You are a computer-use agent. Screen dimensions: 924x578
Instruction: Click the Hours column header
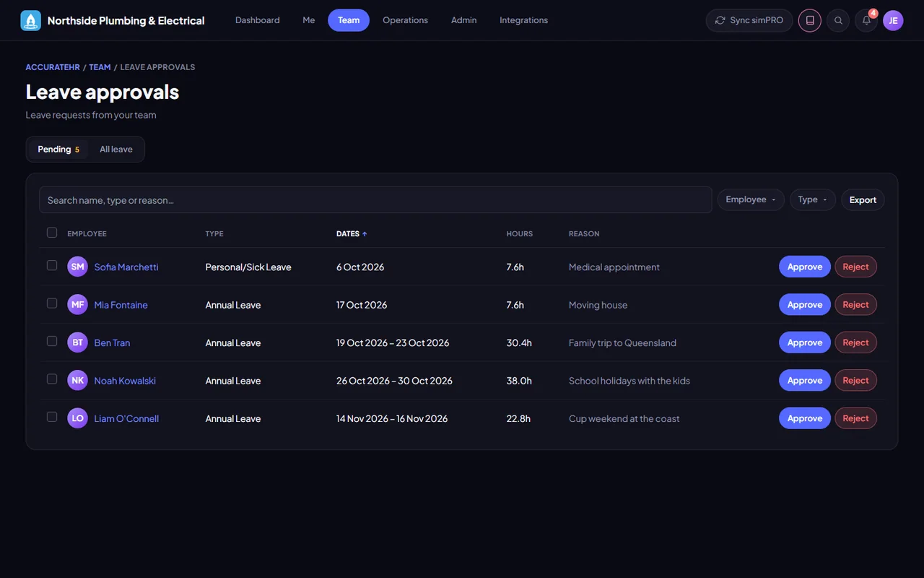520,234
